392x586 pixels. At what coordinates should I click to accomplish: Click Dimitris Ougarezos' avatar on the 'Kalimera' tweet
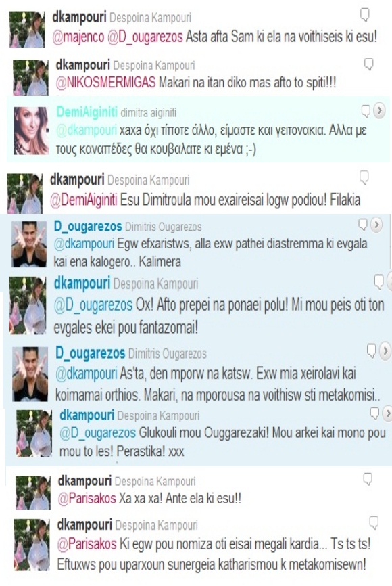point(29,244)
